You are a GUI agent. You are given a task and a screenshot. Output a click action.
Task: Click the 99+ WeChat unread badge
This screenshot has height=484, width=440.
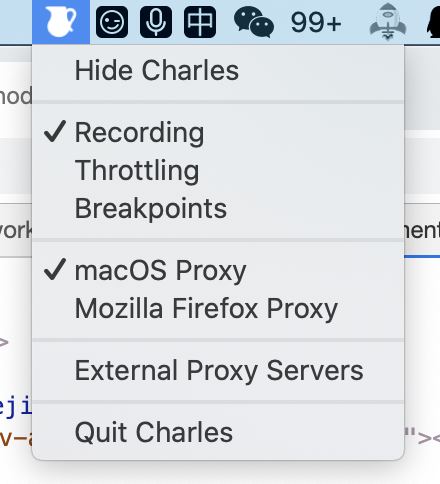tap(316, 23)
